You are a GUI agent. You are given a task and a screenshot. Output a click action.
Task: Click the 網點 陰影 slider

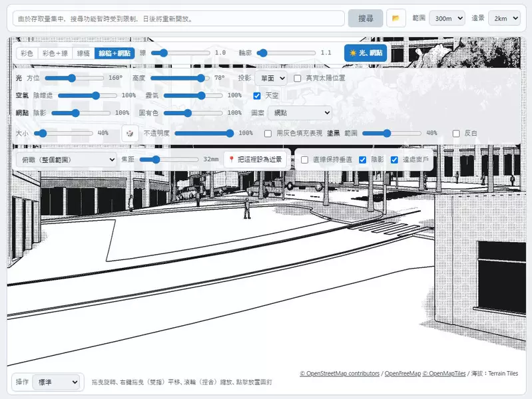coord(81,113)
